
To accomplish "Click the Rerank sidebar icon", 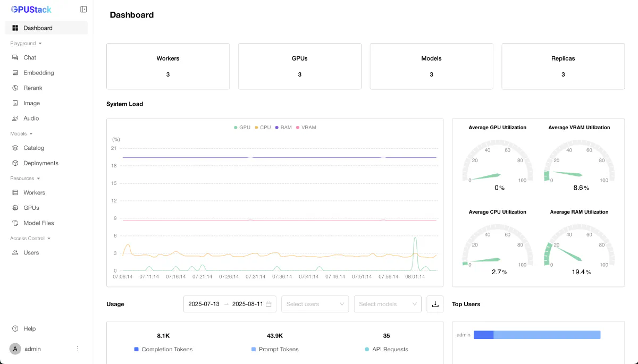I will pyautogui.click(x=15, y=88).
